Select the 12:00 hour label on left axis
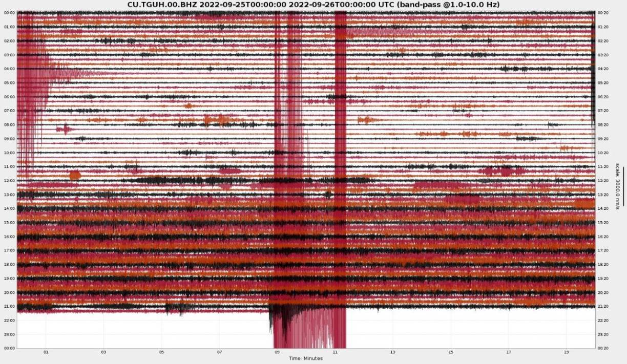Image resolution: width=627 pixels, height=364 pixels. click(x=9, y=181)
